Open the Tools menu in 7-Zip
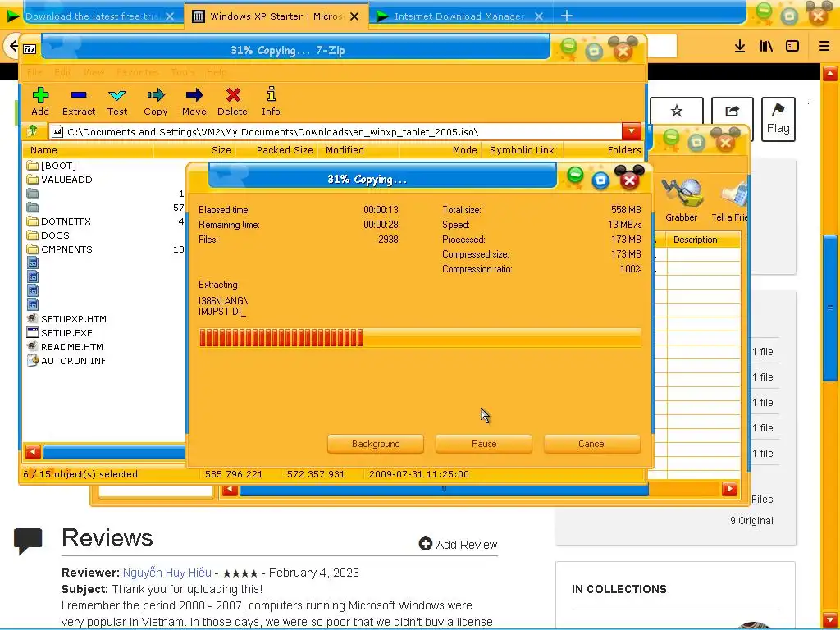Viewport: 840px width, 630px height. (183, 72)
